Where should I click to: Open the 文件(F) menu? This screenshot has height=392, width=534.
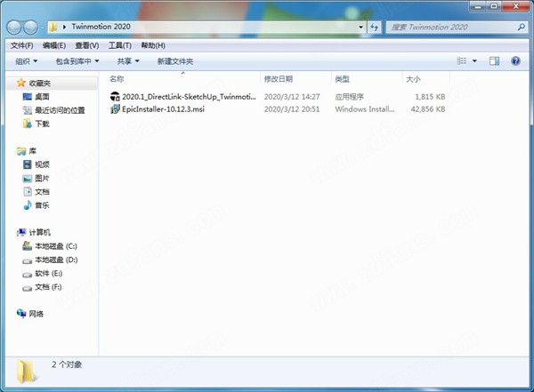point(21,45)
